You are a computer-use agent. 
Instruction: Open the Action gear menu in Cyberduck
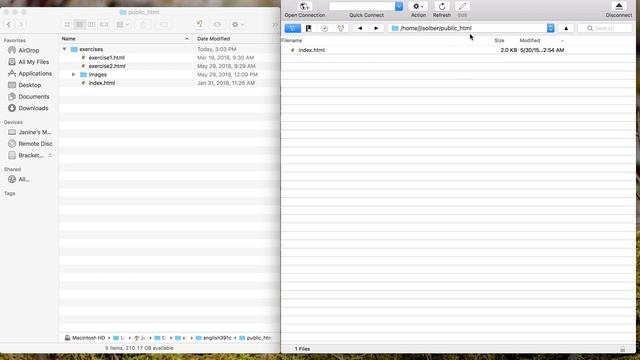(x=418, y=6)
